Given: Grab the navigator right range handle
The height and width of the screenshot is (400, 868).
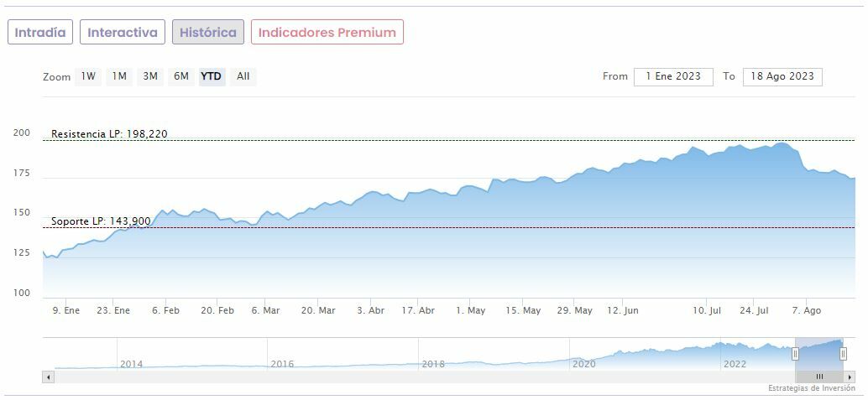Looking at the screenshot, I should [843, 354].
